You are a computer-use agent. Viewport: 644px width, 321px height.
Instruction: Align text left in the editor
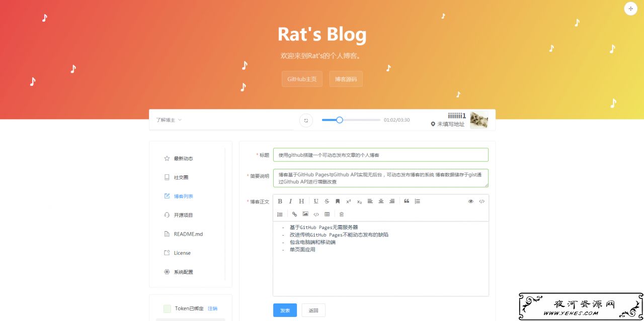[370, 201]
